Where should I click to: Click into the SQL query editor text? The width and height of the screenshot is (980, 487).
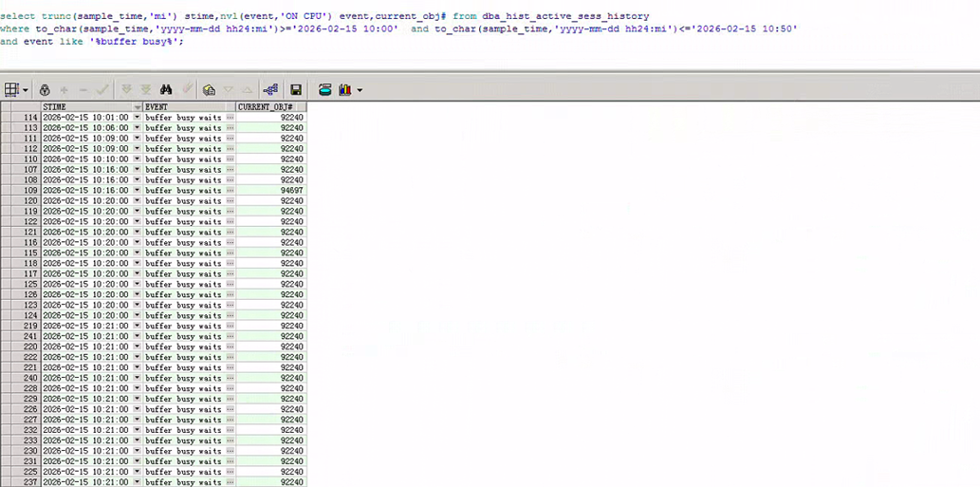(379, 29)
